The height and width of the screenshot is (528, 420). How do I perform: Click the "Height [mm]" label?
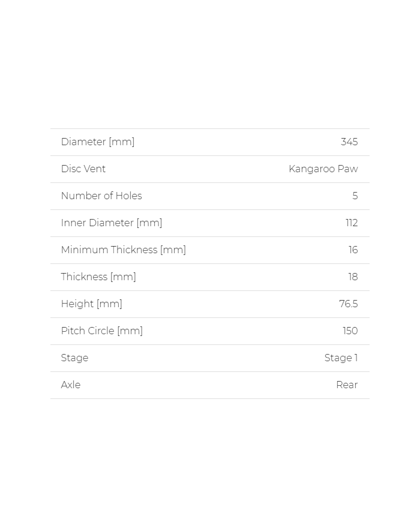click(x=92, y=304)
